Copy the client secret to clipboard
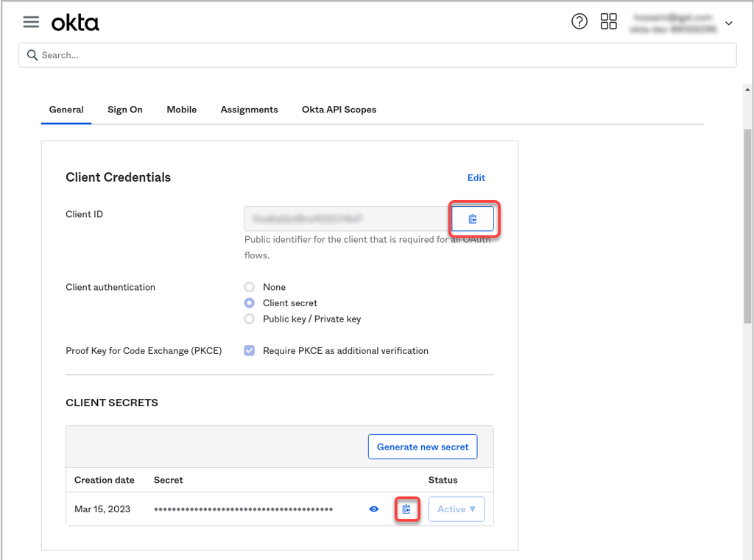 click(407, 509)
